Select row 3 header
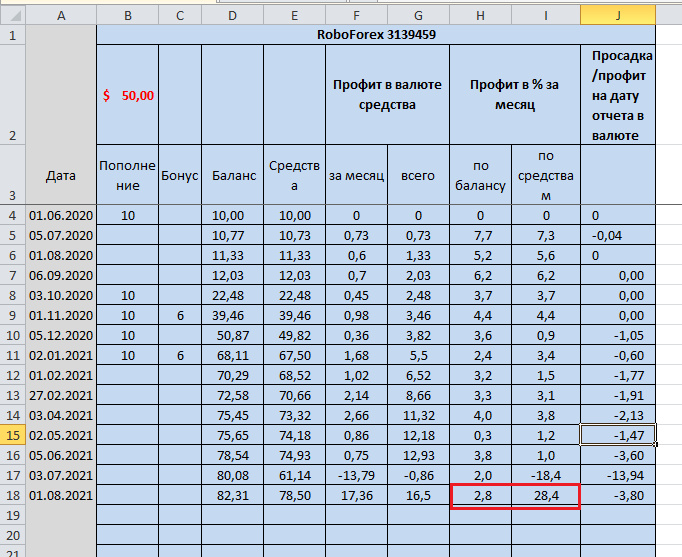Viewport: 682px width, 557px height. (13, 174)
